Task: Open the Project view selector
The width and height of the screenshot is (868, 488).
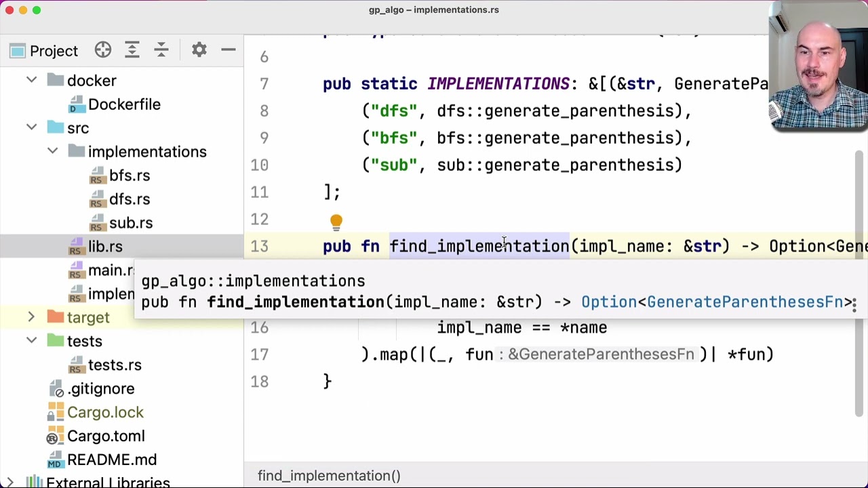Action: 44,51
